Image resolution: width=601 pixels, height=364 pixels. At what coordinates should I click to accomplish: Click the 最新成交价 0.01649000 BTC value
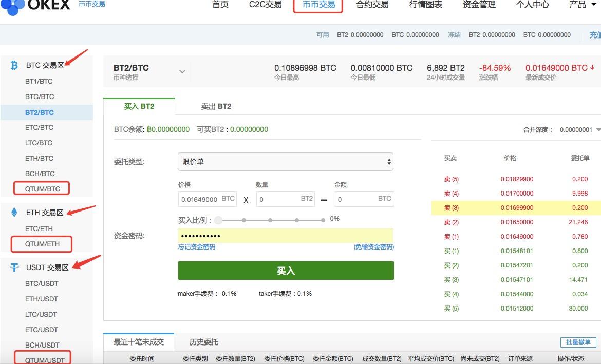(556, 68)
